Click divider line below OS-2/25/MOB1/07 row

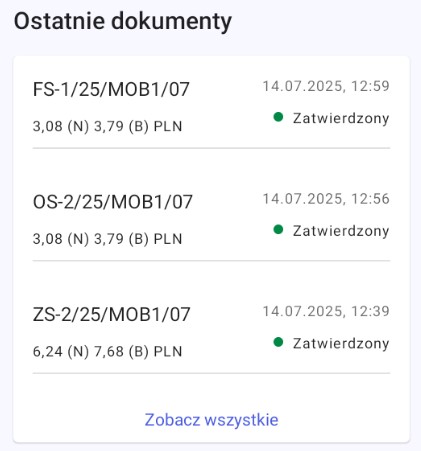[211, 261]
